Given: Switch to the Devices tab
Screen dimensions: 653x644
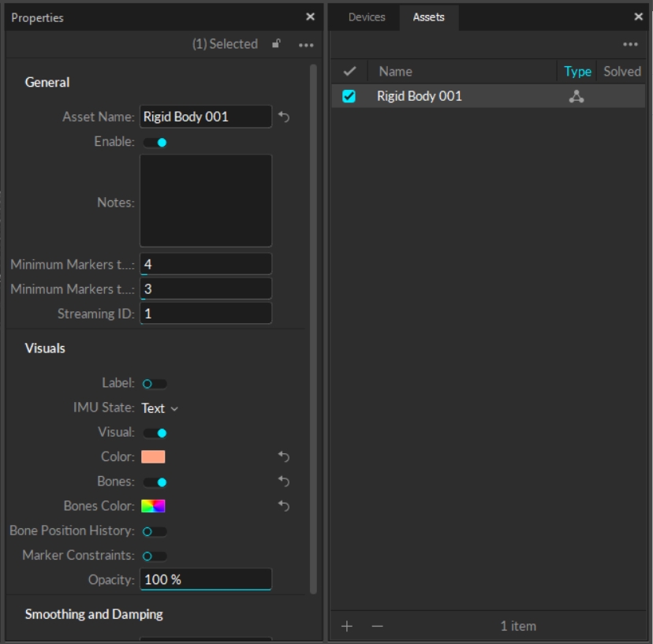Looking at the screenshot, I should tap(367, 17).
